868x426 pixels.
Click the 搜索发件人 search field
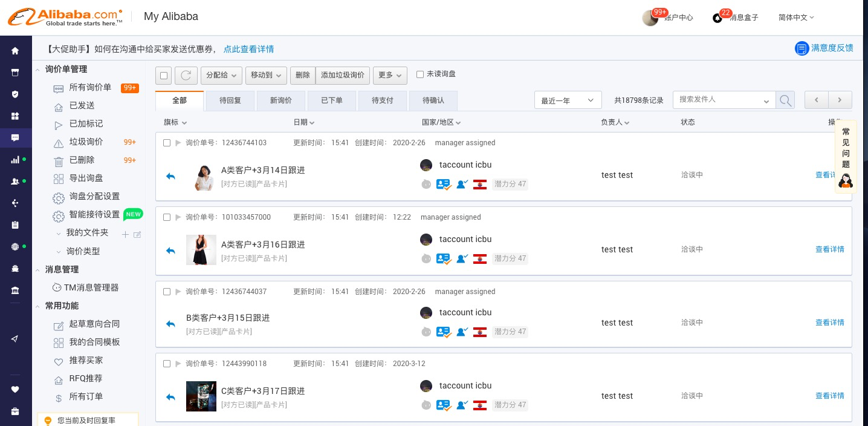pyautogui.click(x=719, y=99)
